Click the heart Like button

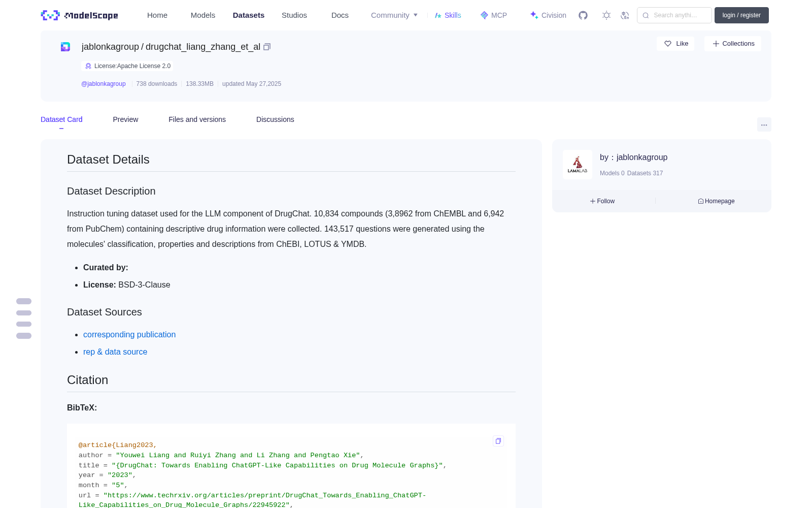(675, 44)
